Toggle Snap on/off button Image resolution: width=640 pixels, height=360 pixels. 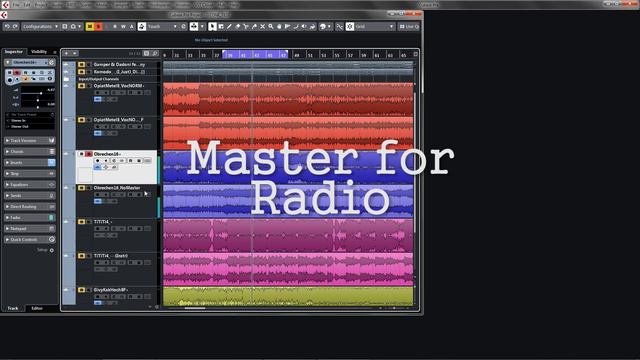tap(350, 27)
